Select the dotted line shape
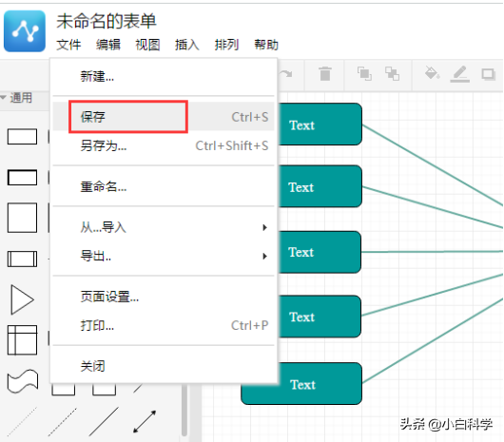The width and height of the screenshot is (504, 442). point(22,422)
